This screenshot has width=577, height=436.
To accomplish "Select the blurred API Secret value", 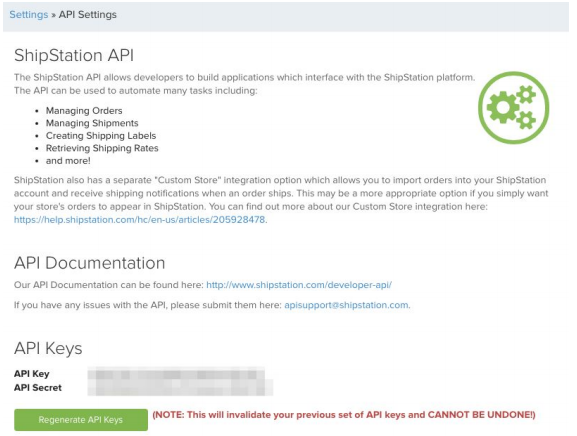I will click(x=180, y=388).
